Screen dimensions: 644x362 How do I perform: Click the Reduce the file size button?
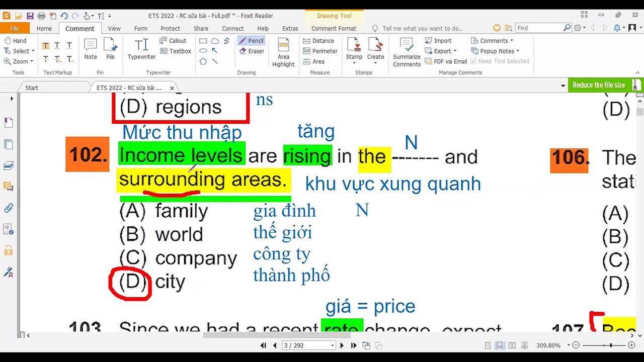599,85
